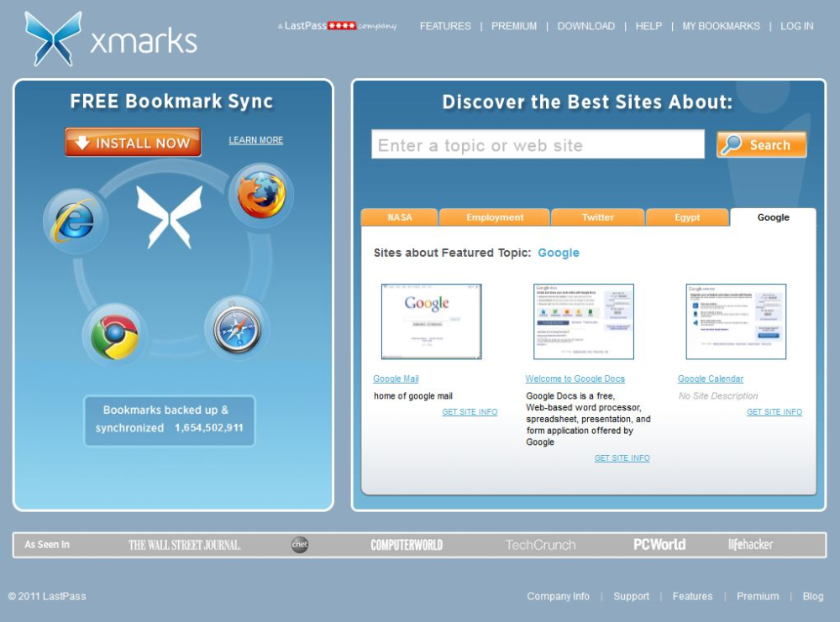Click the Safari compass icon

coord(237,328)
